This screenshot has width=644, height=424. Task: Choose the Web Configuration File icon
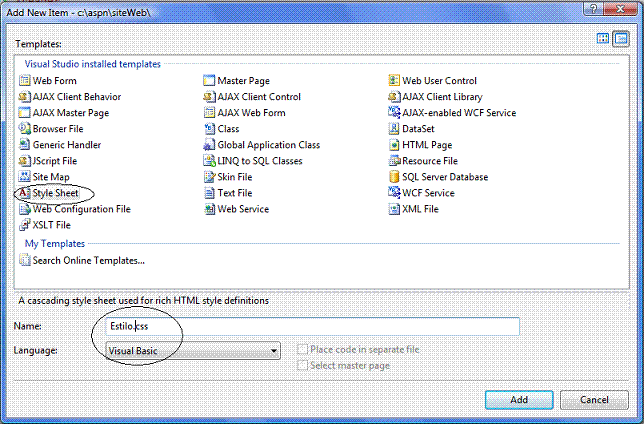point(25,209)
